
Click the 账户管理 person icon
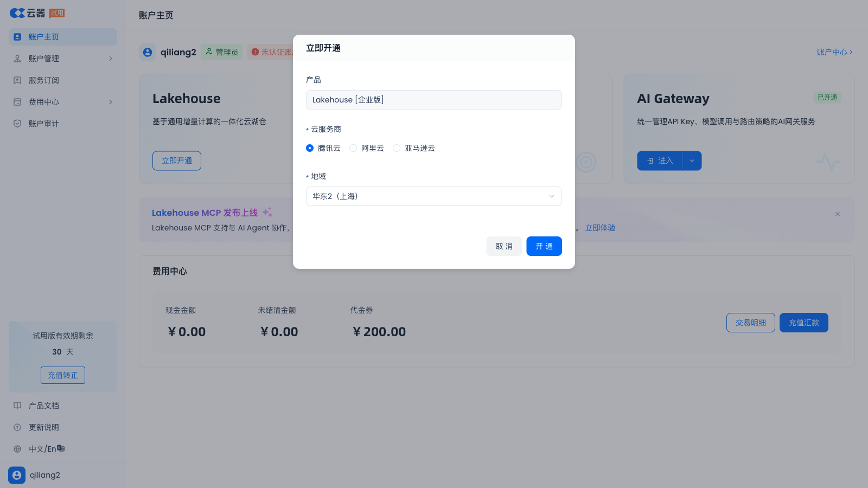[x=17, y=59]
